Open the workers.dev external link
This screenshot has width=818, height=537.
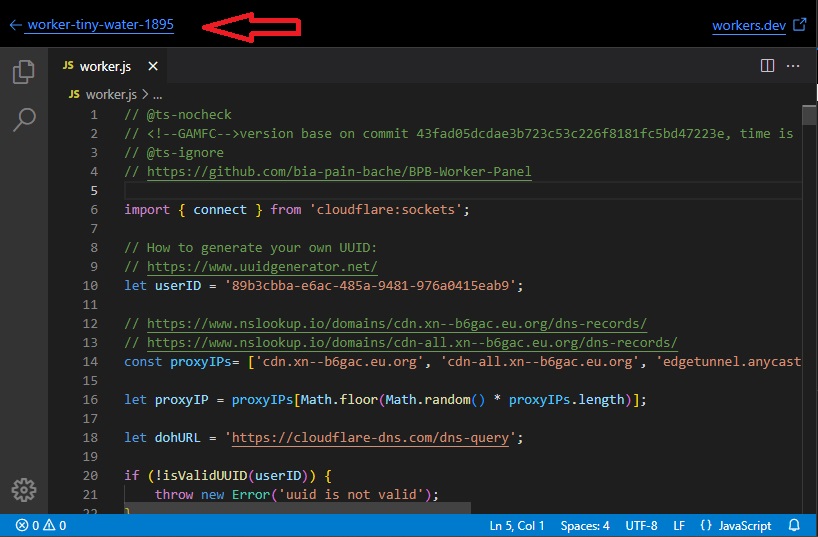749,26
